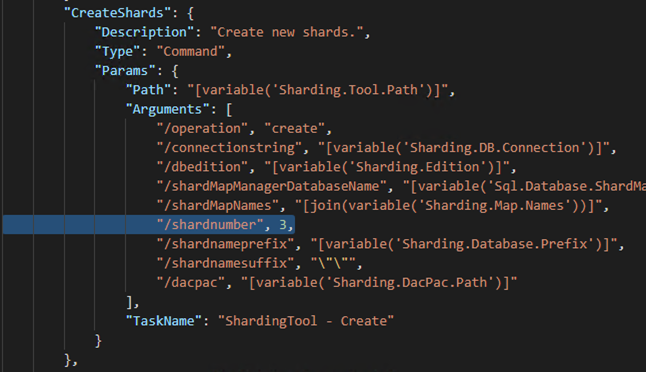Click the "CreateShards" key
The image size is (646, 372).
pyautogui.click(x=117, y=13)
